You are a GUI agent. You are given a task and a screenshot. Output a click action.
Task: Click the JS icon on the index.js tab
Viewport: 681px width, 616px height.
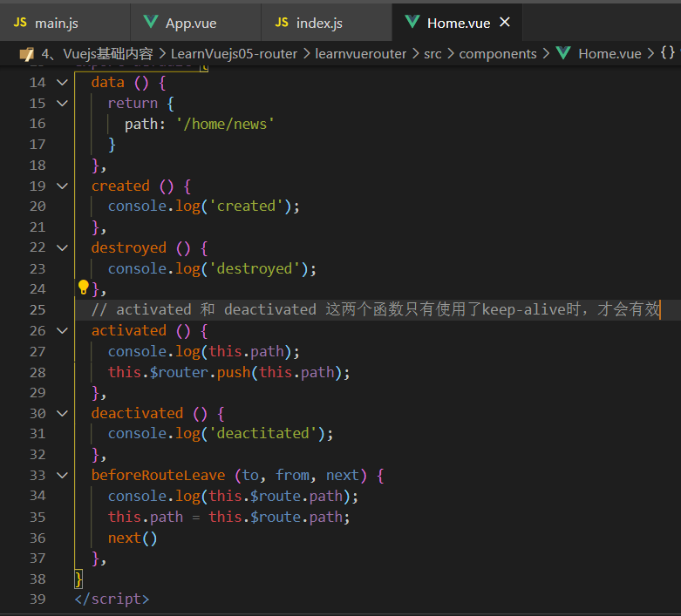point(282,22)
